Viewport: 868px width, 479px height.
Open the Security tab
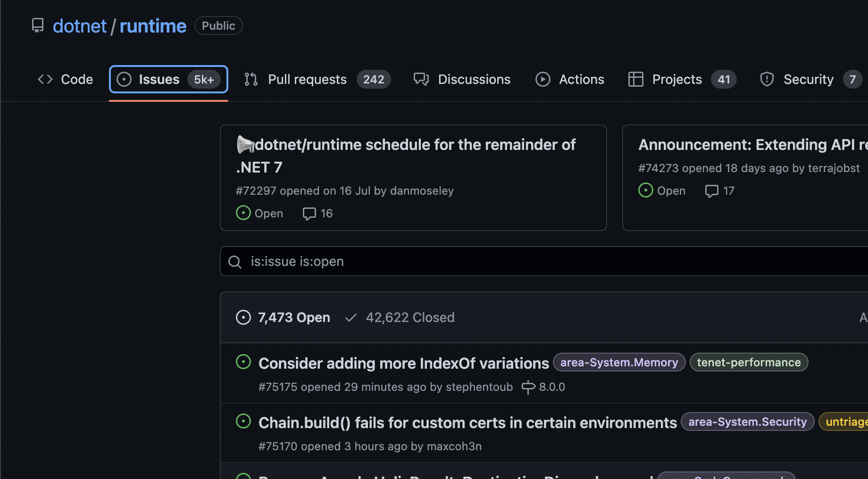pos(811,79)
